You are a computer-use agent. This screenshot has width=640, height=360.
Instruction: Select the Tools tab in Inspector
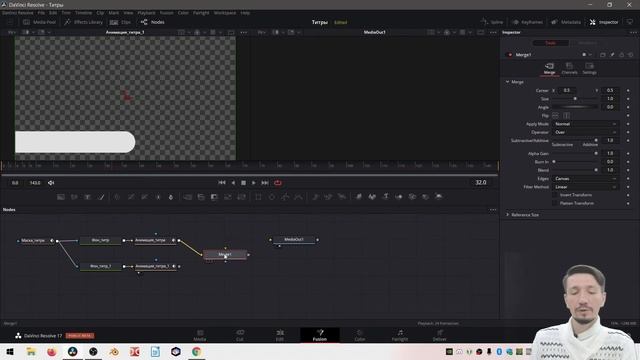(x=551, y=43)
